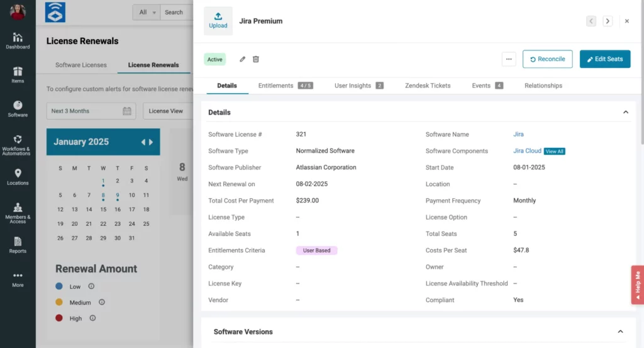This screenshot has width=644, height=348.
Task: Open the Jira software name link
Action: point(518,134)
